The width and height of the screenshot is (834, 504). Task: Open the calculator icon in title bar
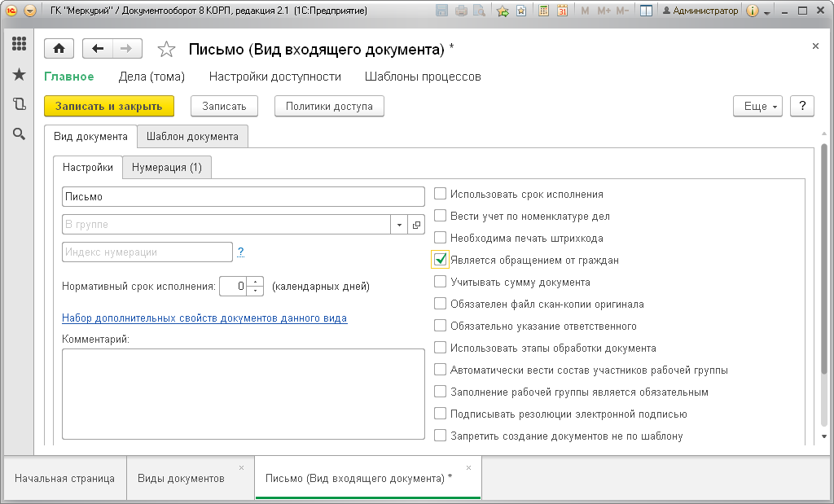pos(543,11)
